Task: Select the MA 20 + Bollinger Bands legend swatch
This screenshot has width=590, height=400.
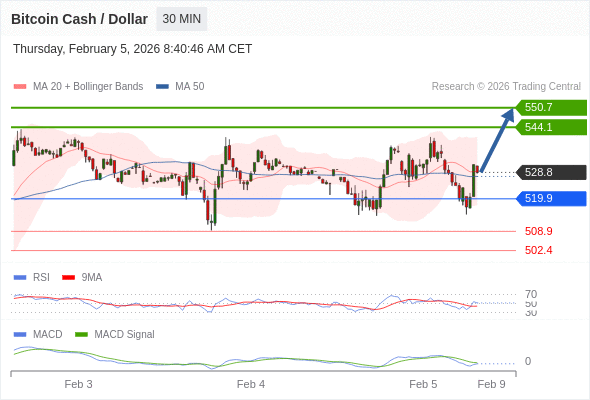Action: (x=20, y=87)
